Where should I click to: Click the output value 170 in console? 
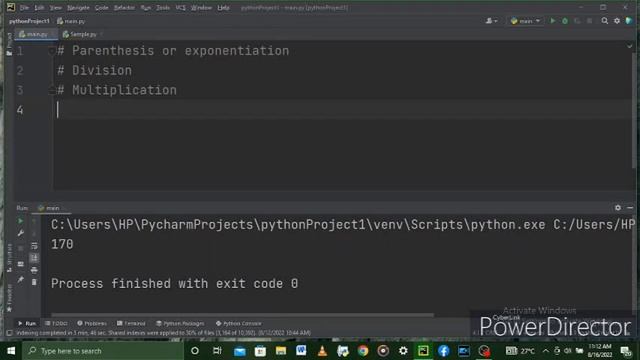coord(62,244)
